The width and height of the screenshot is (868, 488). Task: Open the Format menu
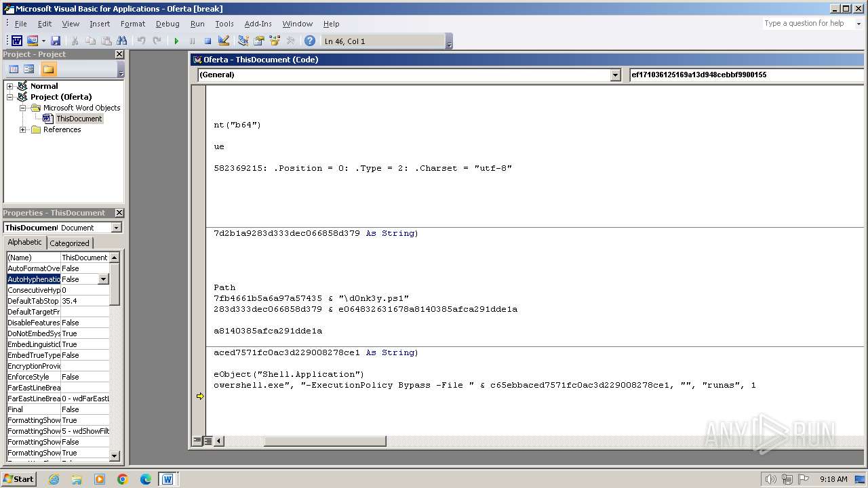(x=133, y=24)
